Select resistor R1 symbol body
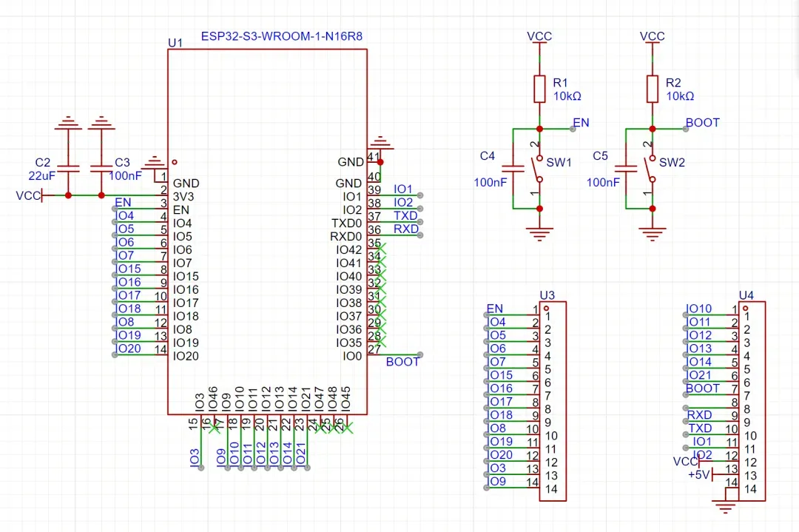 (x=539, y=90)
